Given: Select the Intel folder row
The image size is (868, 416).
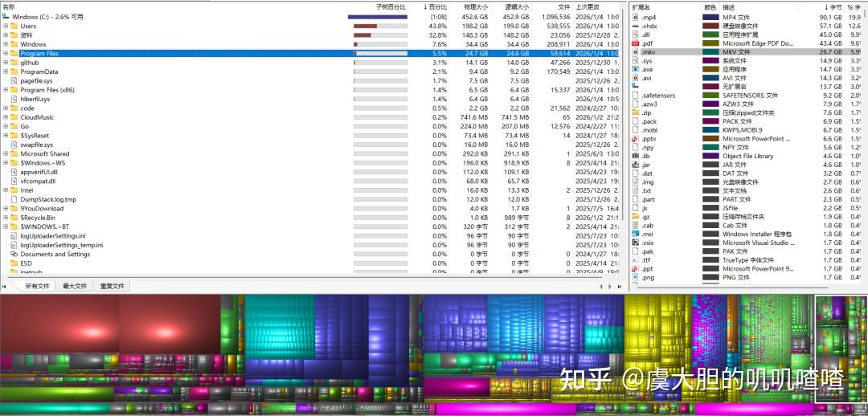Looking at the screenshot, I should 310,190.
